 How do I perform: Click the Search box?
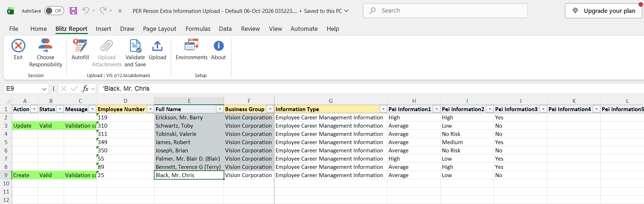click(x=445, y=11)
